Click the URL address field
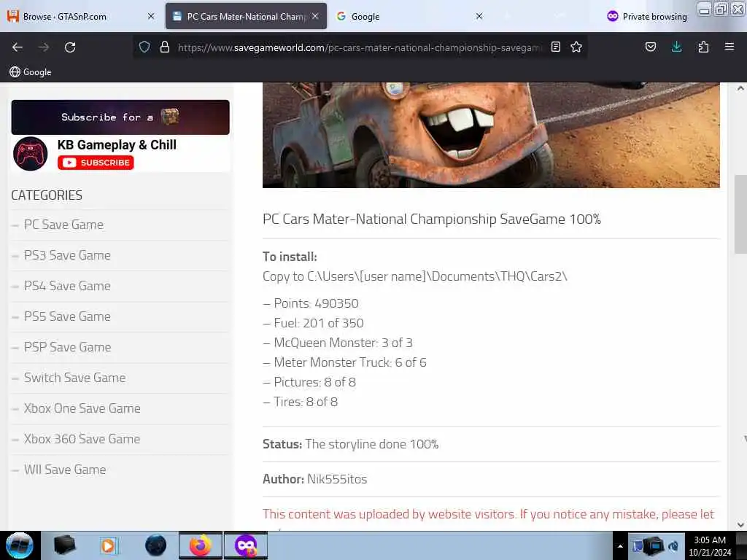The height and width of the screenshot is (560, 747). tap(360, 47)
